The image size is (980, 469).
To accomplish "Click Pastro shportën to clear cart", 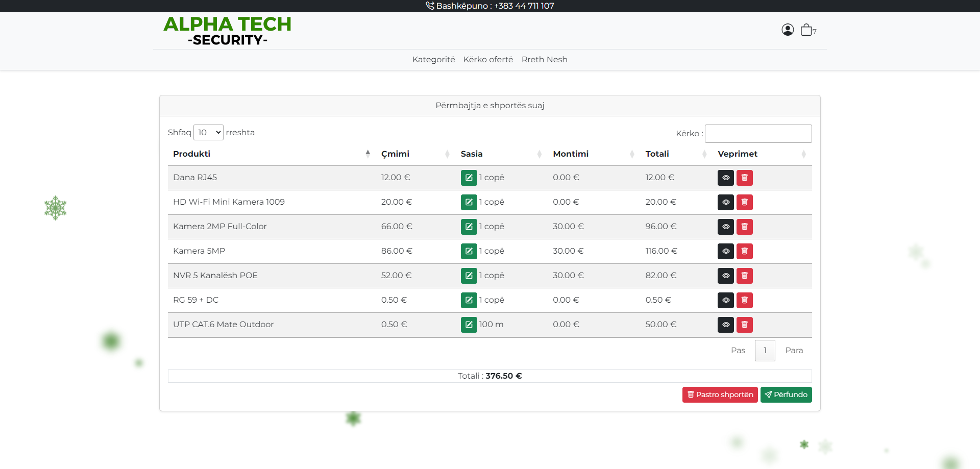I will [720, 394].
